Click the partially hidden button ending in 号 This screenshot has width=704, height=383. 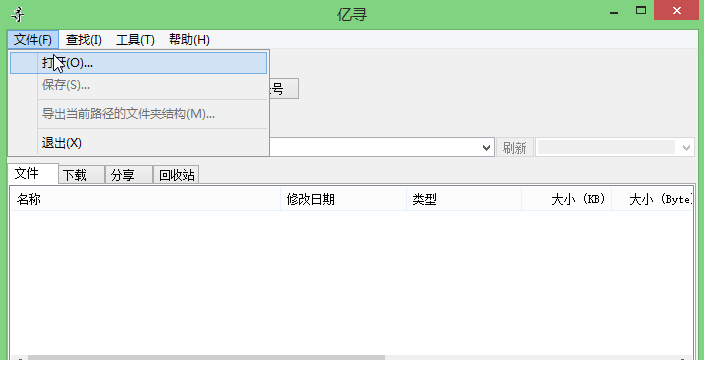coord(284,89)
